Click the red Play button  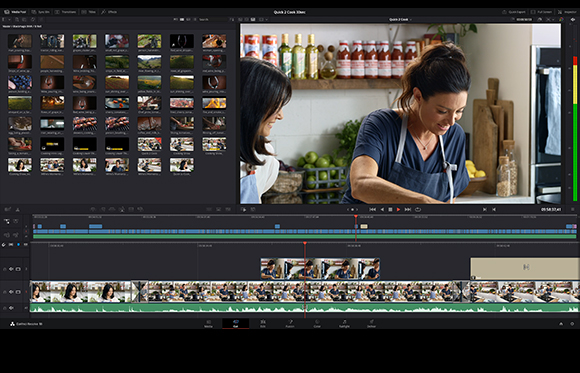(398, 209)
